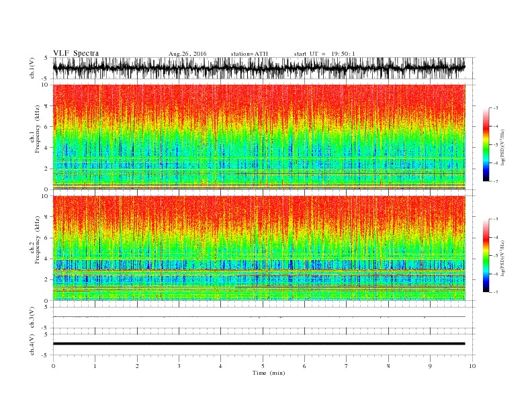The image size is (532, 411).
Task: Click the ch.3 flat line trace
Action: coord(259,317)
